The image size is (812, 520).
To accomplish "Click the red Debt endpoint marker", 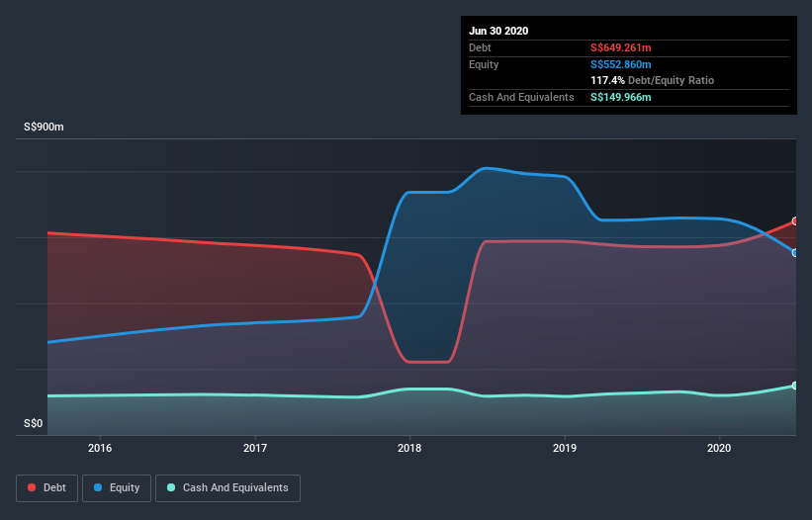I will point(795,221).
